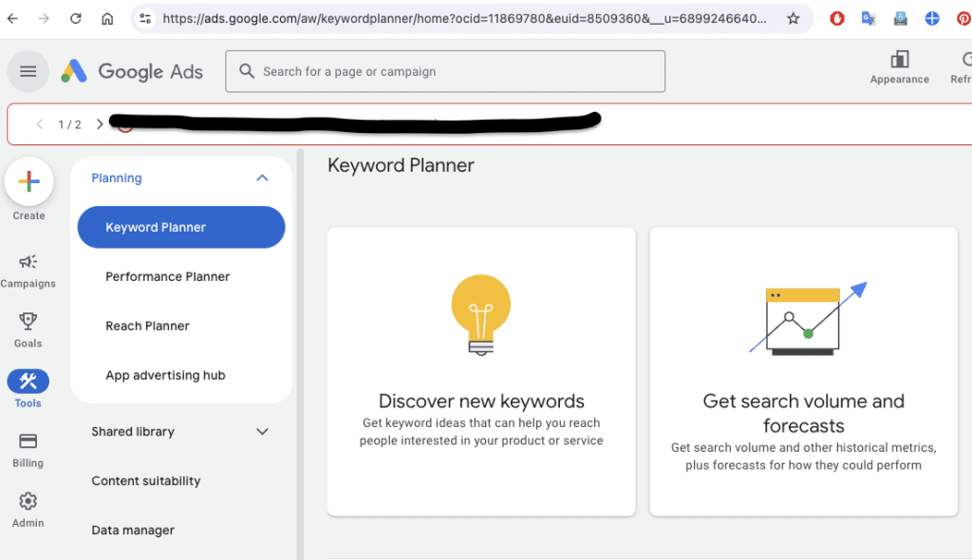Collapse the Planning section

pyautogui.click(x=262, y=178)
